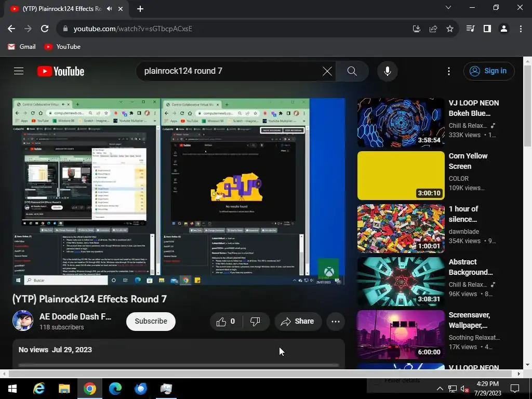Open Chrome profile icon

click(x=504, y=29)
